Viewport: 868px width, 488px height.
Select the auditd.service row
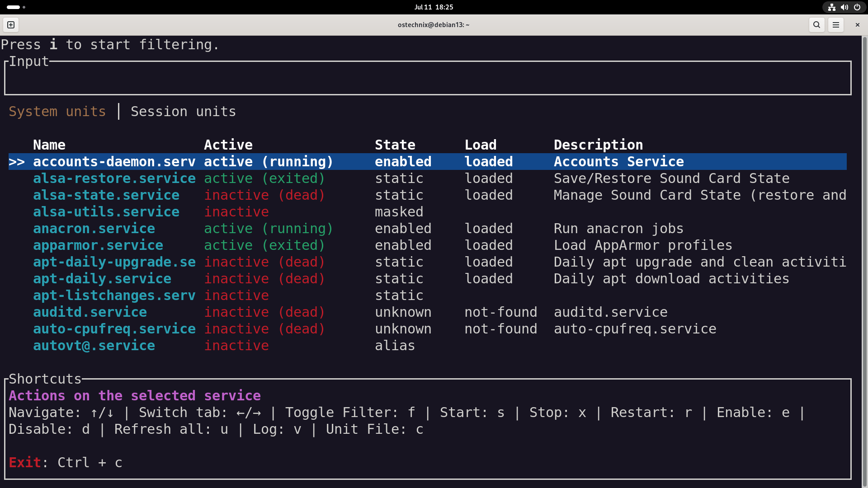90,312
